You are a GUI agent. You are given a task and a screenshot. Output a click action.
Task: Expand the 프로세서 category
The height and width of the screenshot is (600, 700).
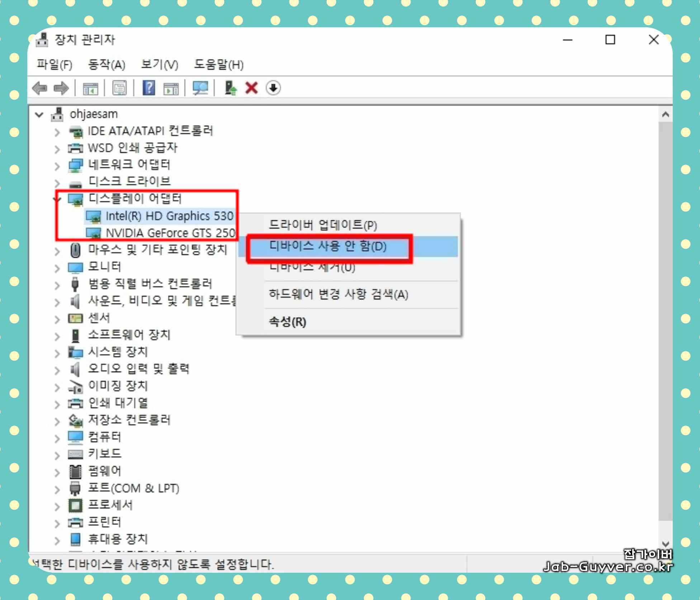click(x=57, y=506)
